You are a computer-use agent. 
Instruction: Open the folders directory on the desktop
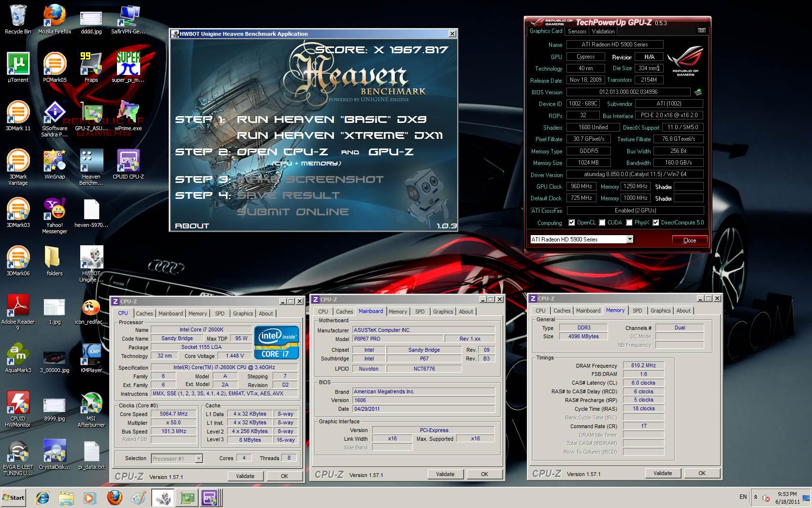coord(55,261)
